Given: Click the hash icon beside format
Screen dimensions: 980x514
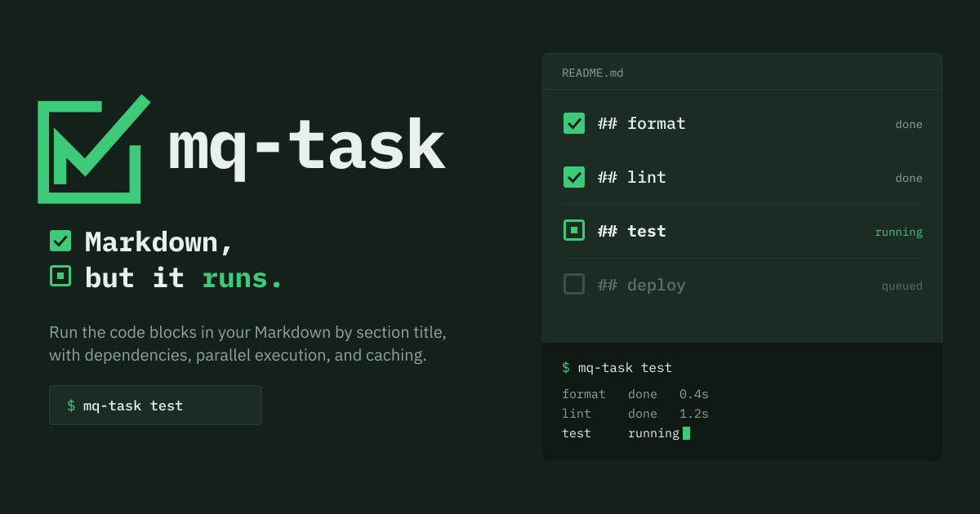Looking at the screenshot, I should (608, 123).
